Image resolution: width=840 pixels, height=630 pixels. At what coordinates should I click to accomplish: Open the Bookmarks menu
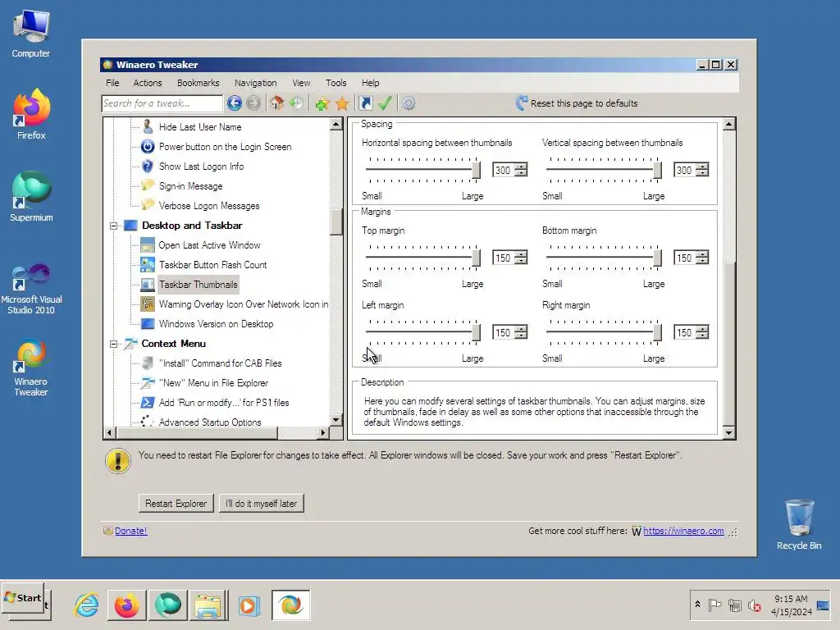tap(199, 83)
